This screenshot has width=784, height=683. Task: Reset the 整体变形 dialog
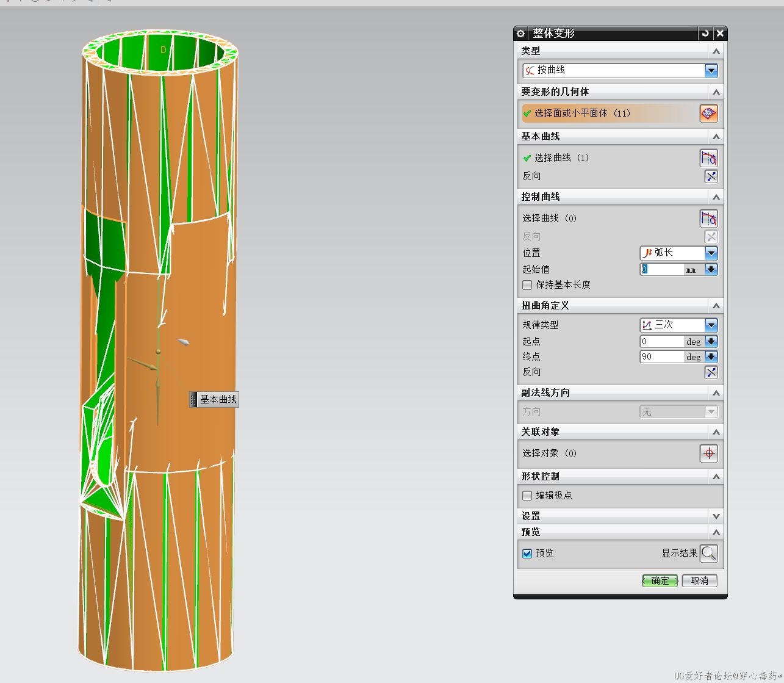point(706,34)
